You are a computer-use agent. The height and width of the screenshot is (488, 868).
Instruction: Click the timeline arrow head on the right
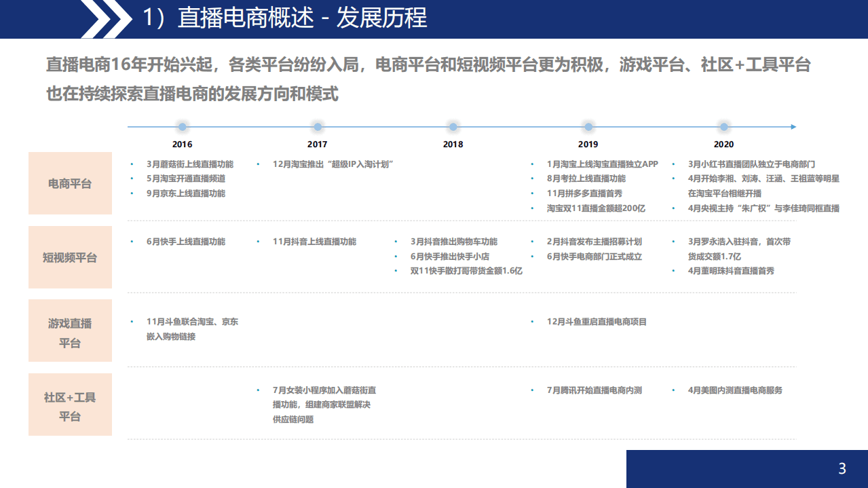click(x=792, y=126)
